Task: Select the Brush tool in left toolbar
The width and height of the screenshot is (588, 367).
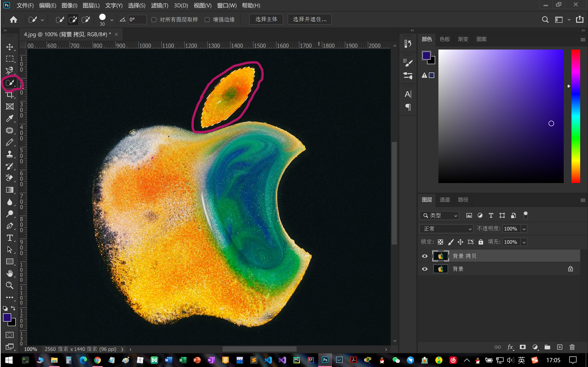Action: [x=10, y=142]
